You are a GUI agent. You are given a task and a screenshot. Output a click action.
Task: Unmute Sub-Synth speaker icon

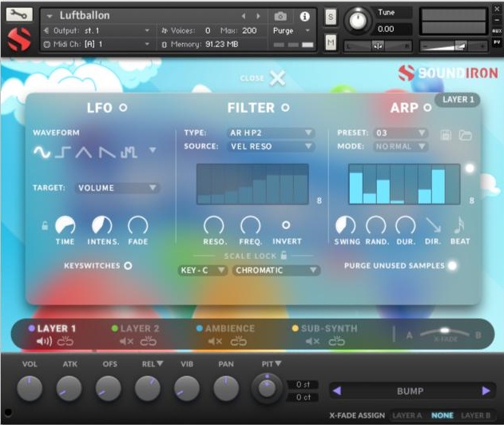[x=312, y=341]
